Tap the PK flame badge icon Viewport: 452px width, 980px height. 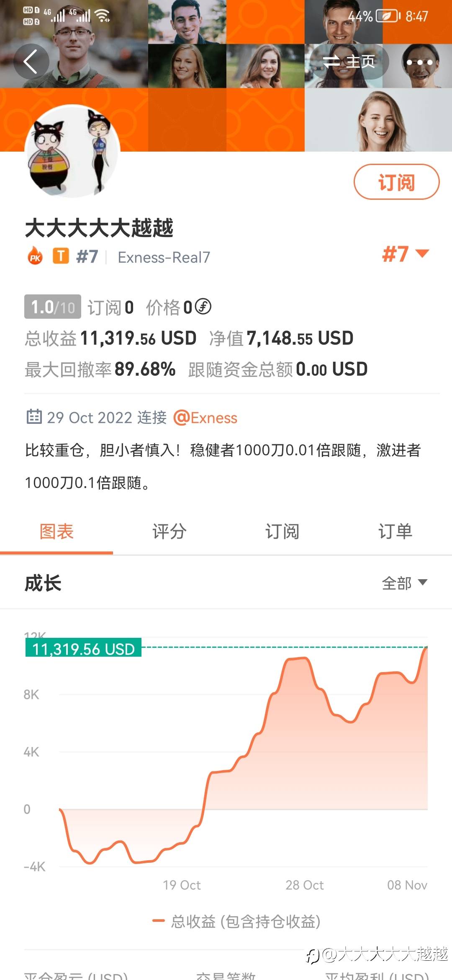tap(35, 256)
